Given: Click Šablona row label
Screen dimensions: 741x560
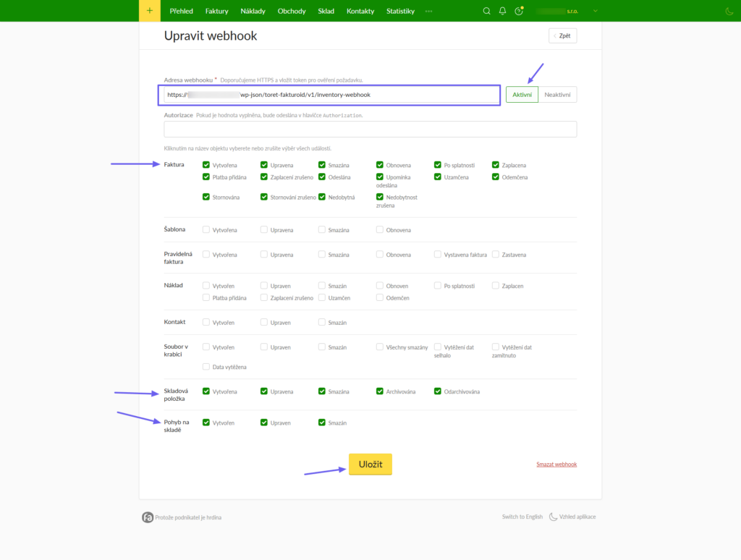Looking at the screenshot, I should pyautogui.click(x=174, y=229).
